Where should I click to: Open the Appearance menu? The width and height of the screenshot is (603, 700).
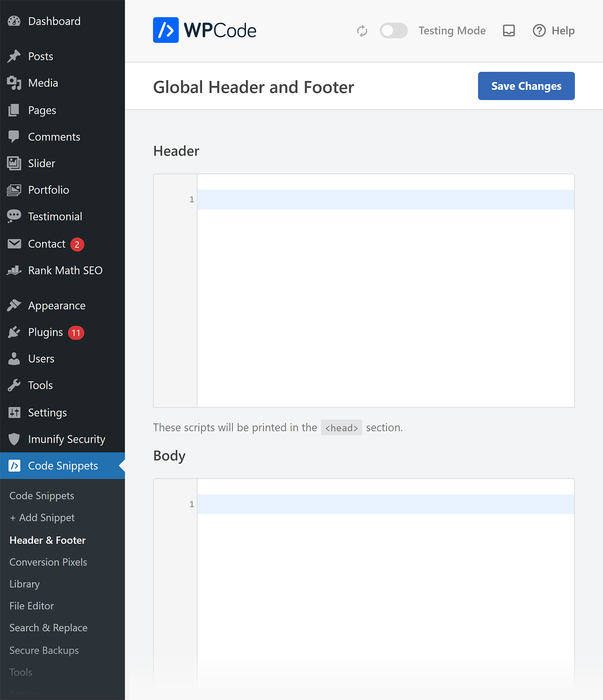pyautogui.click(x=62, y=306)
